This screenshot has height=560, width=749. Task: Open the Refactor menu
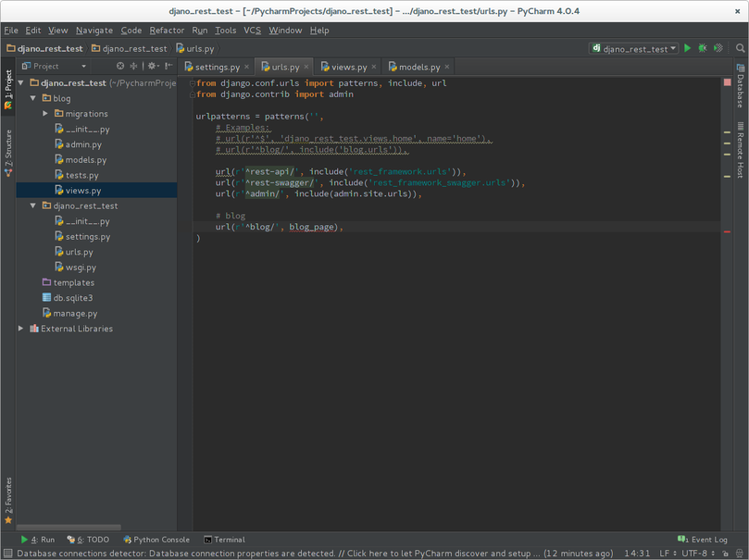[x=167, y=30]
